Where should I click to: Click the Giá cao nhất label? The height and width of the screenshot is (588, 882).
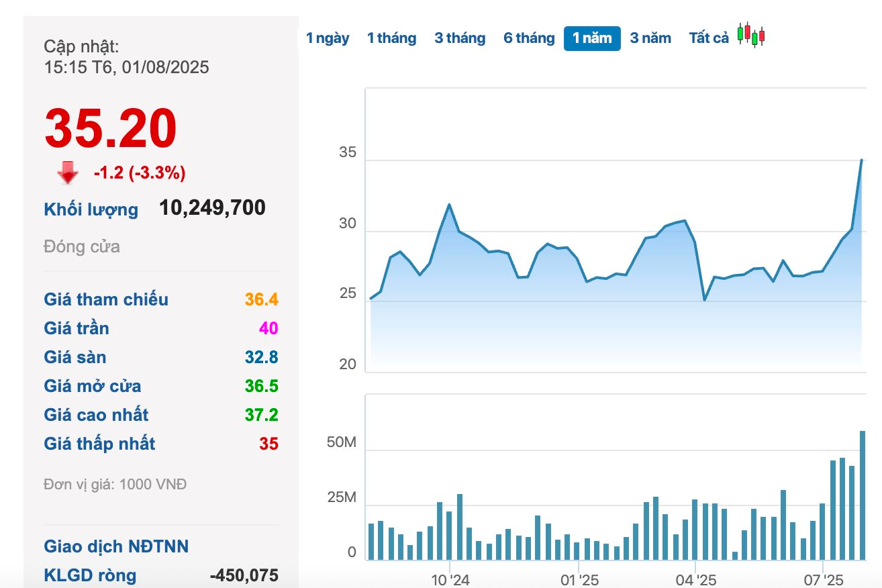tap(96, 415)
